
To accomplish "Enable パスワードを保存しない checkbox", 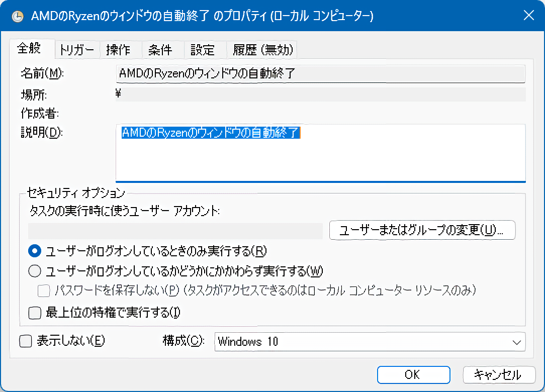I will 44,290.
